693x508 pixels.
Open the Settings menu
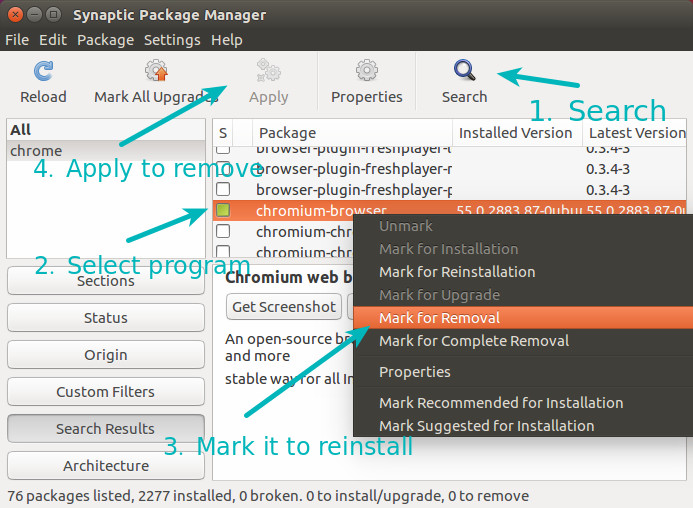tap(172, 40)
